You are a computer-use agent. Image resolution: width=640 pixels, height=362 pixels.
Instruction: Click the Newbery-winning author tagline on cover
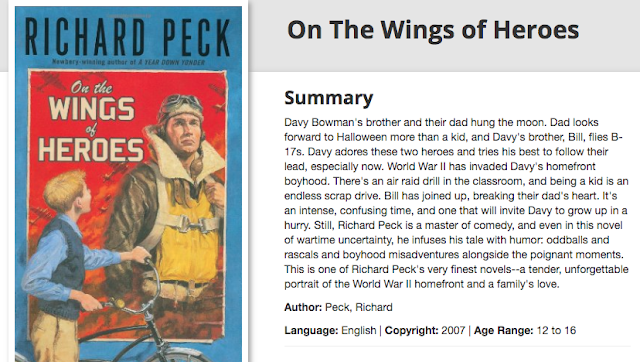[x=129, y=62]
